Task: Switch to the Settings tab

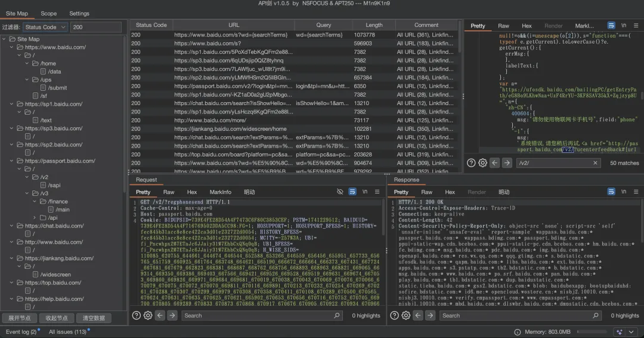Action: pos(79,14)
